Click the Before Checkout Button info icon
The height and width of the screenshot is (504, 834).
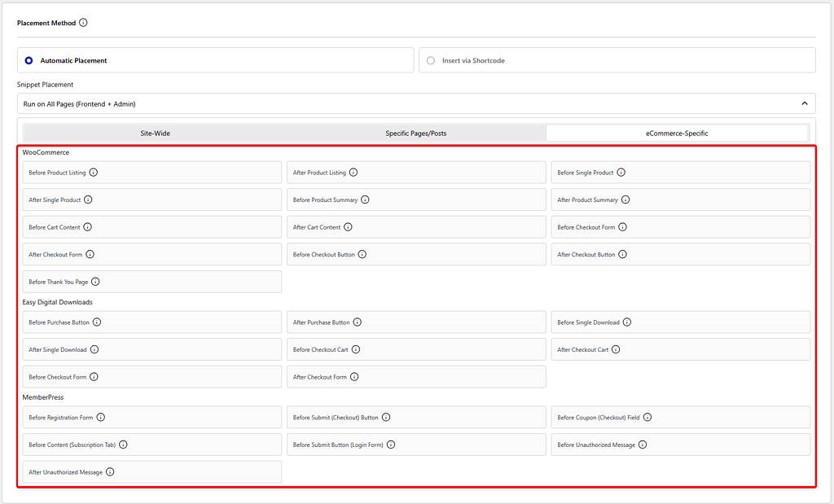tap(362, 254)
